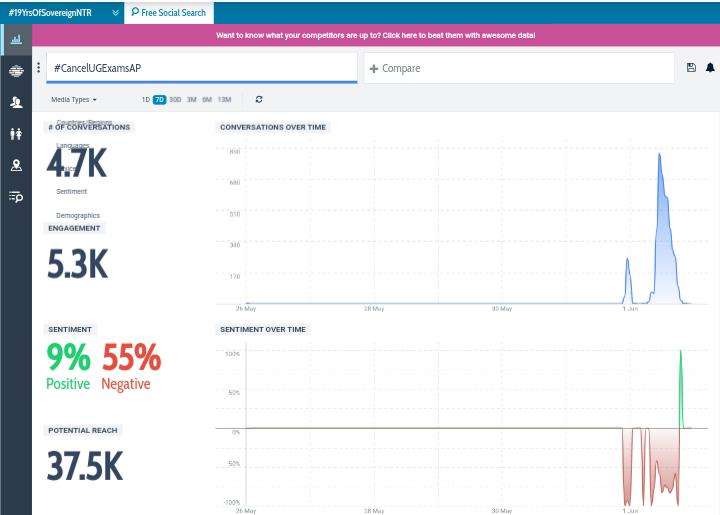Open the influencers users sidebar icon
The image size is (720, 515).
(x=16, y=102)
